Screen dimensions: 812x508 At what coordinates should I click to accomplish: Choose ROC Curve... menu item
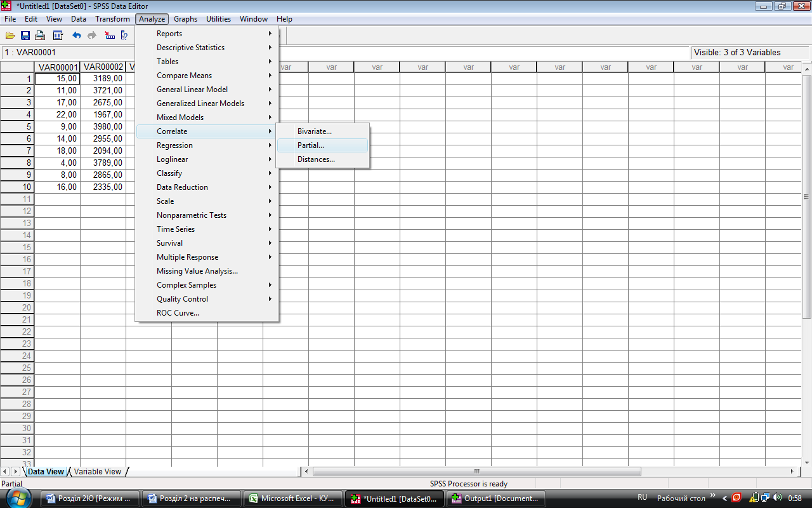point(207,313)
